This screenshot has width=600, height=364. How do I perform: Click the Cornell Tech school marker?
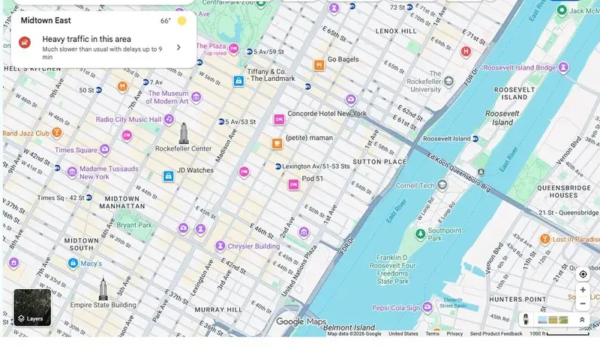pos(442,185)
